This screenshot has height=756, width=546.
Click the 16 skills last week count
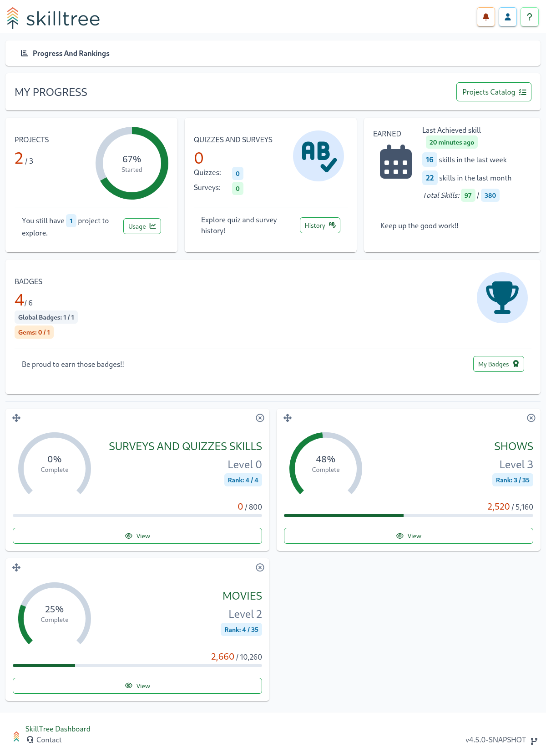click(x=430, y=160)
